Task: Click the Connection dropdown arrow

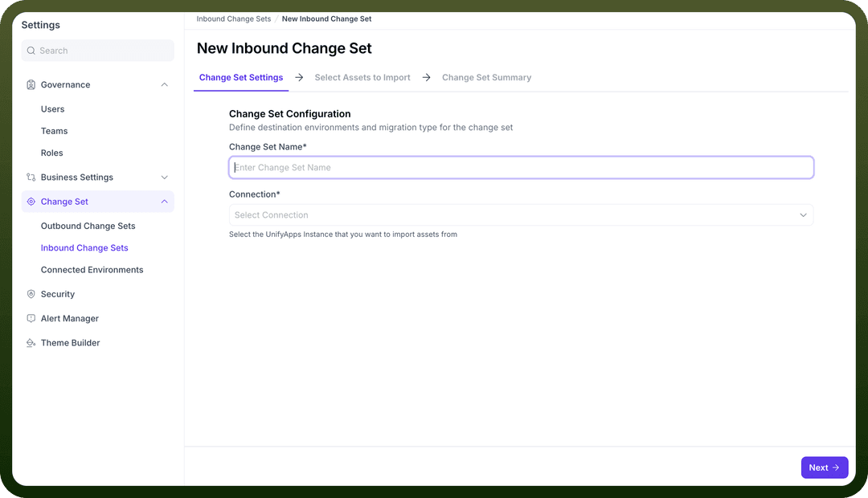Action: (803, 214)
